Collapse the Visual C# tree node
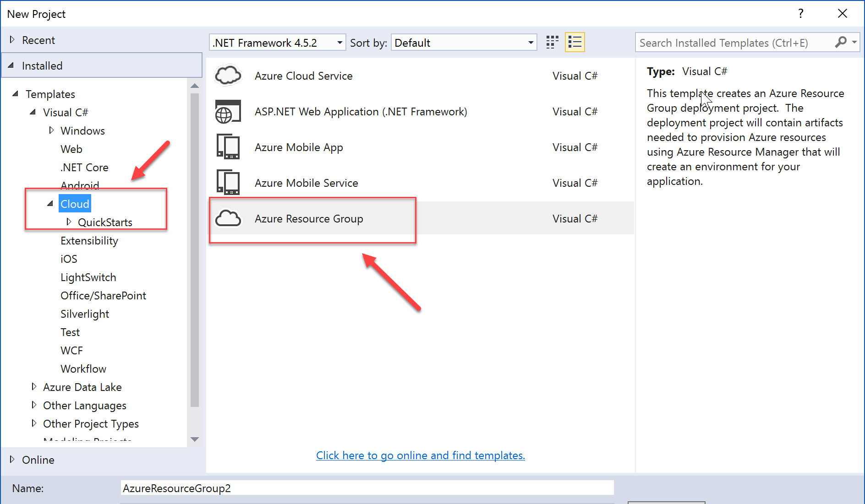865x504 pixels. pyautogui.click(x=33, y=112)
